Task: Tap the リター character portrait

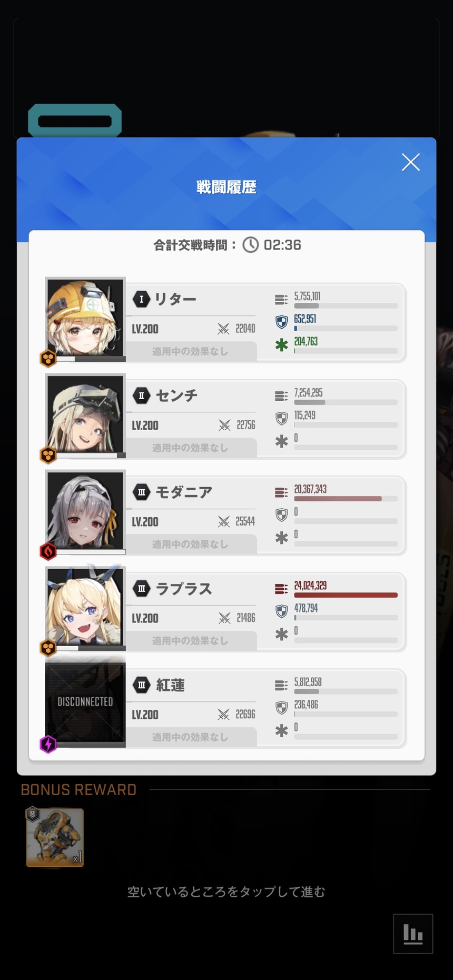Action: tap(85, 319)
